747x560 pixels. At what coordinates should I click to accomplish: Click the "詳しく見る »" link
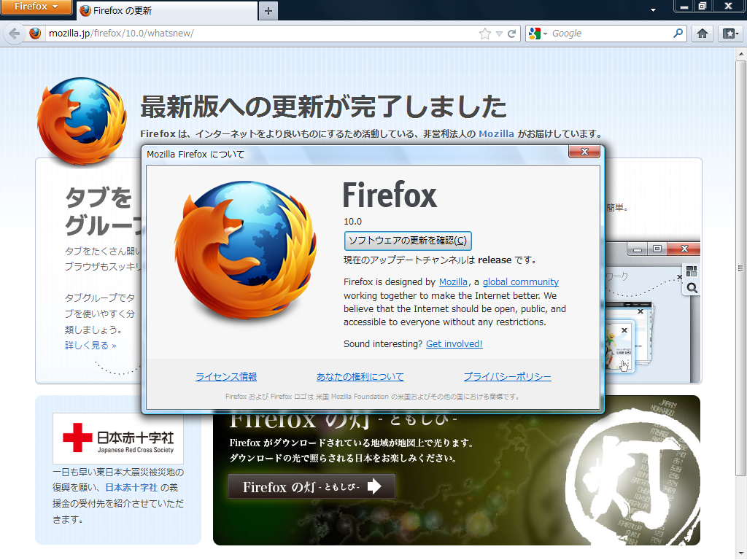pyautogui.click(x=90, y=345)
